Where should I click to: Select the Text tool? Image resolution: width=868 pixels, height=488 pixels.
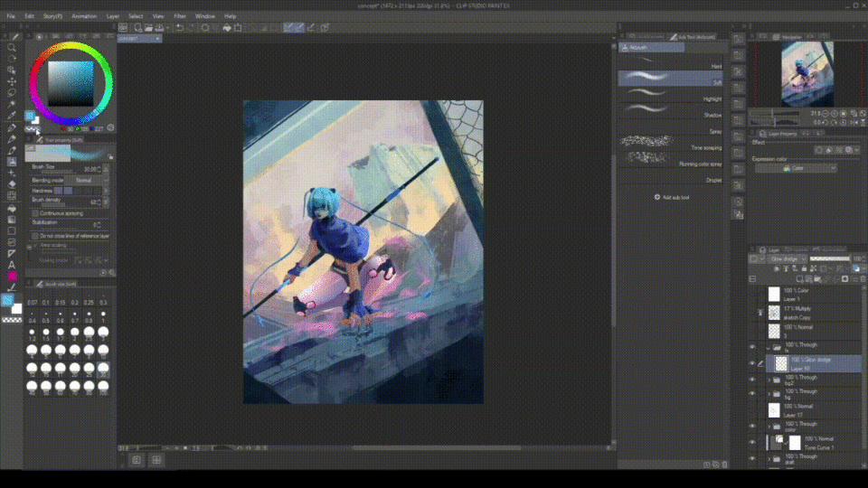tap(12, 265)
